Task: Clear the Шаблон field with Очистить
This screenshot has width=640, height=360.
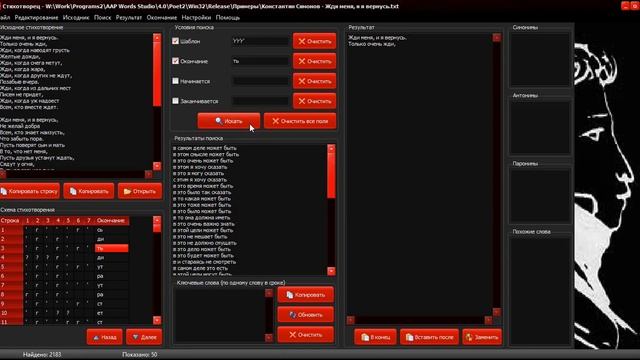Action: [x=314, y=41]
